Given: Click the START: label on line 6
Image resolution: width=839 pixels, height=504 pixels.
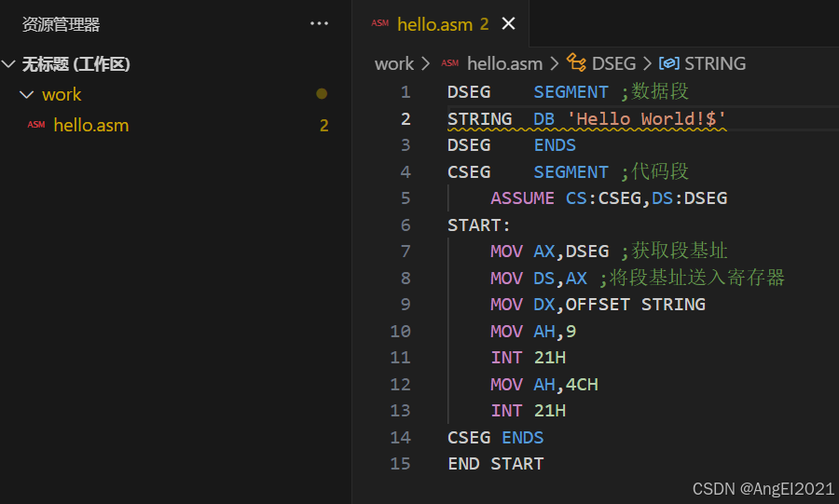Looking at the screenshot, I should (479, 225).
